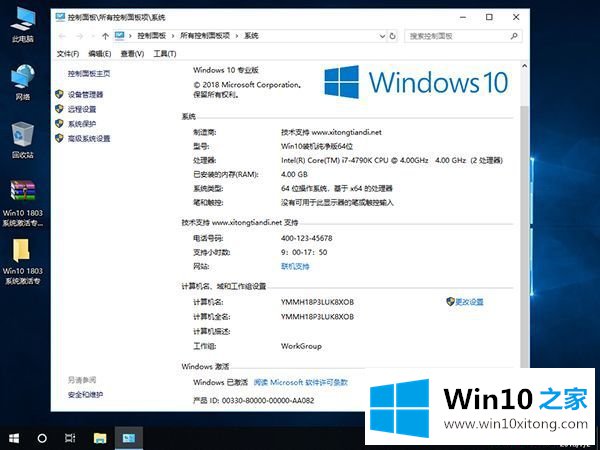600x450 pixels.
Task: Minimize the System window
Action: click(x=463, y=17)
